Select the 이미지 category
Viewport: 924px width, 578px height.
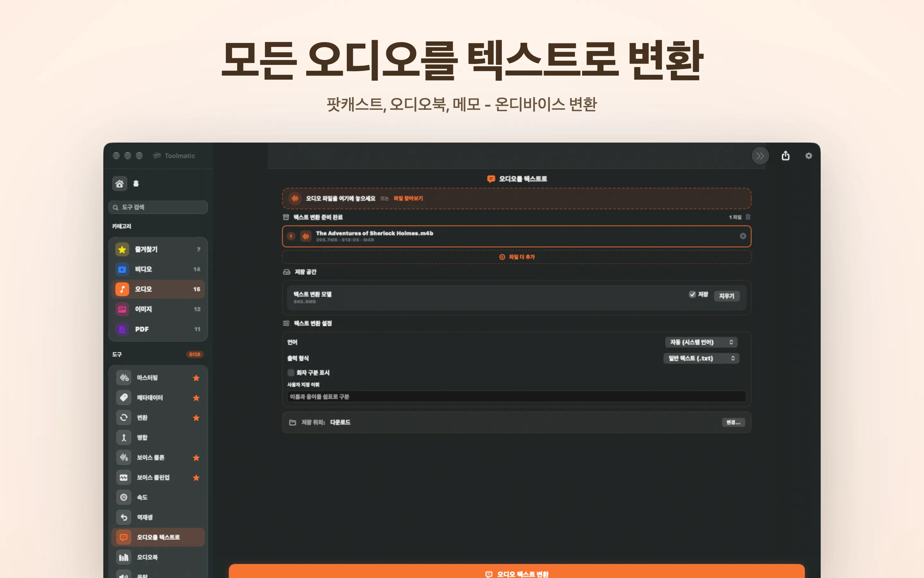(158, 309)
